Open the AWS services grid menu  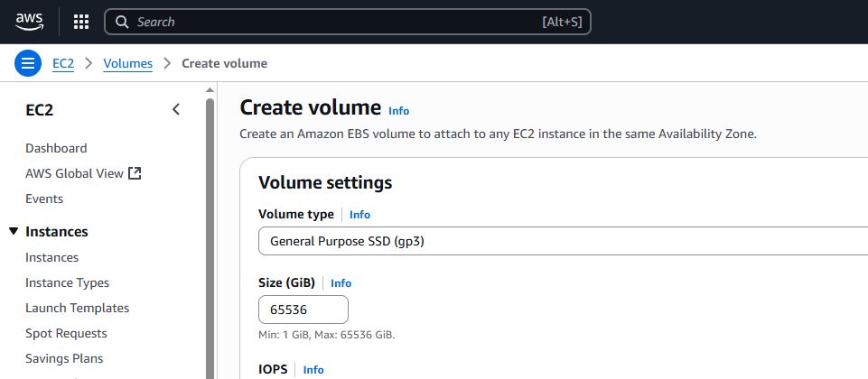pos(80,22)
